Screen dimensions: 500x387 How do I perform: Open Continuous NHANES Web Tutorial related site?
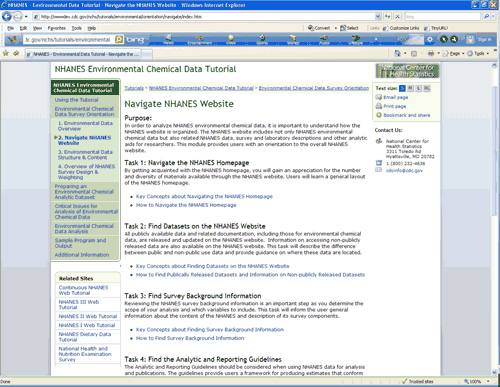pos(83,290)
